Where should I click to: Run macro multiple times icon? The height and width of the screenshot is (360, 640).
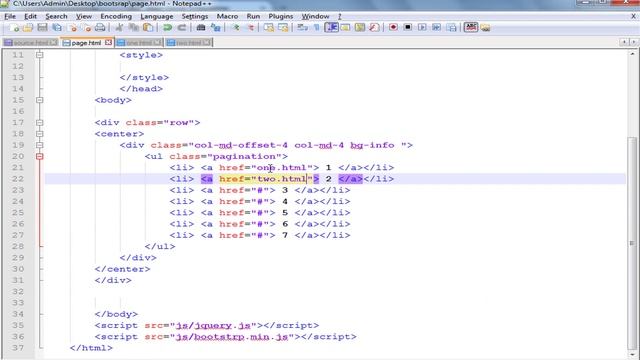436,27
